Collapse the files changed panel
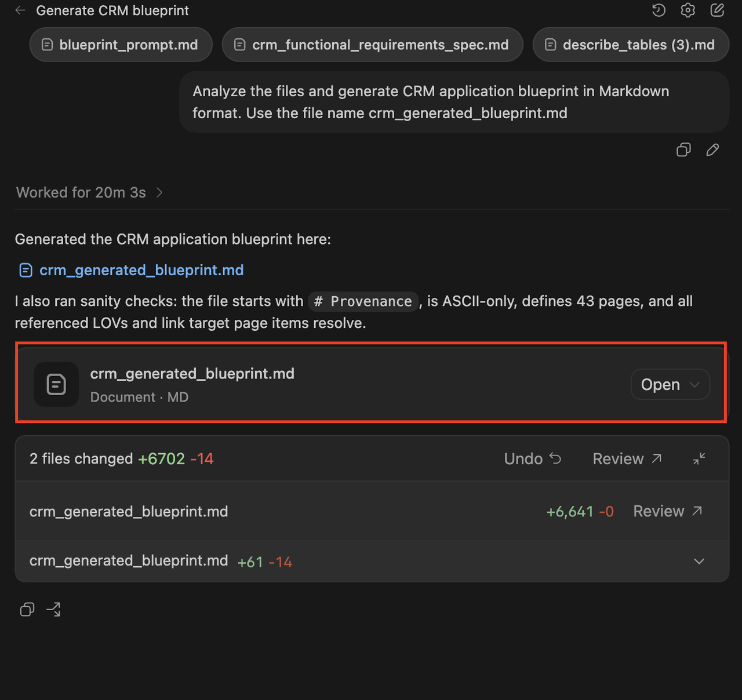 coord(699,458)
